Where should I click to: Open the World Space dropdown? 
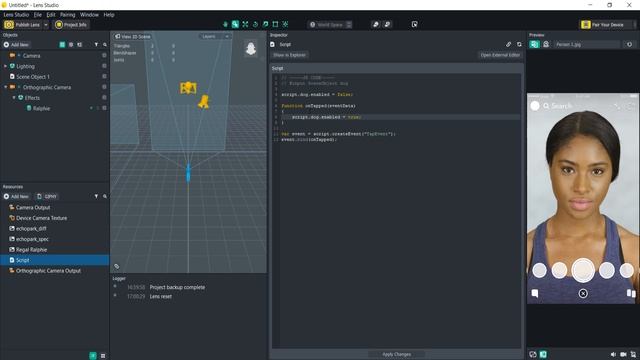coord(330,24)
